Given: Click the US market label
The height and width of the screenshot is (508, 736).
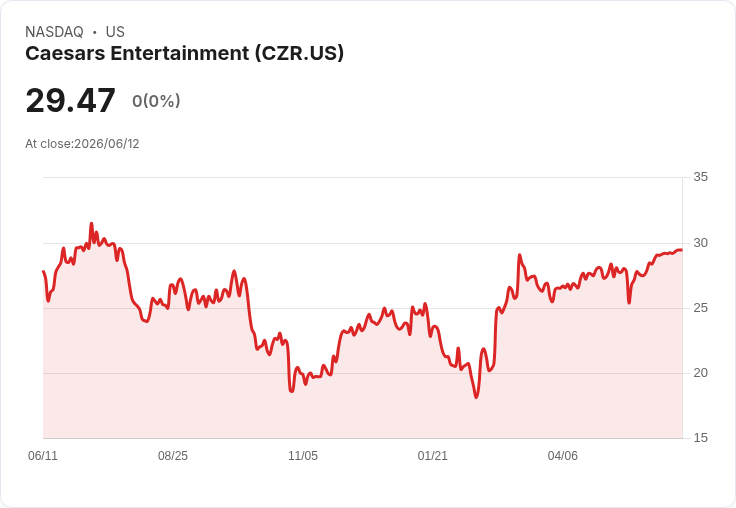Looking at the screenshot, I should click(x=115, y=32).
